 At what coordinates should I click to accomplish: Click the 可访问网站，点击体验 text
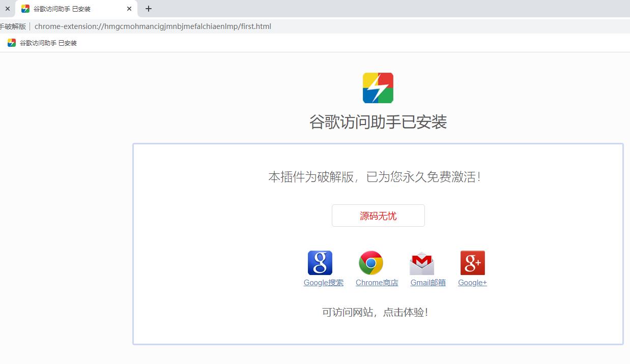click(375, 312)
